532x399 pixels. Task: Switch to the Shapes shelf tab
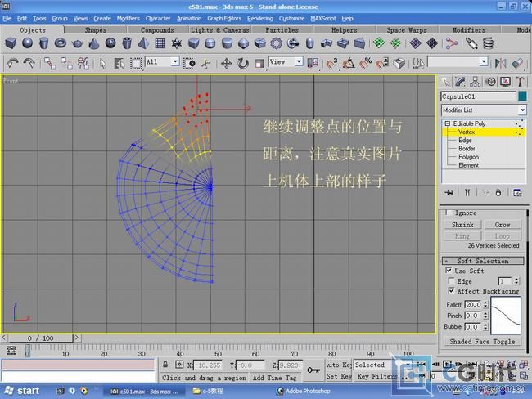95,29
